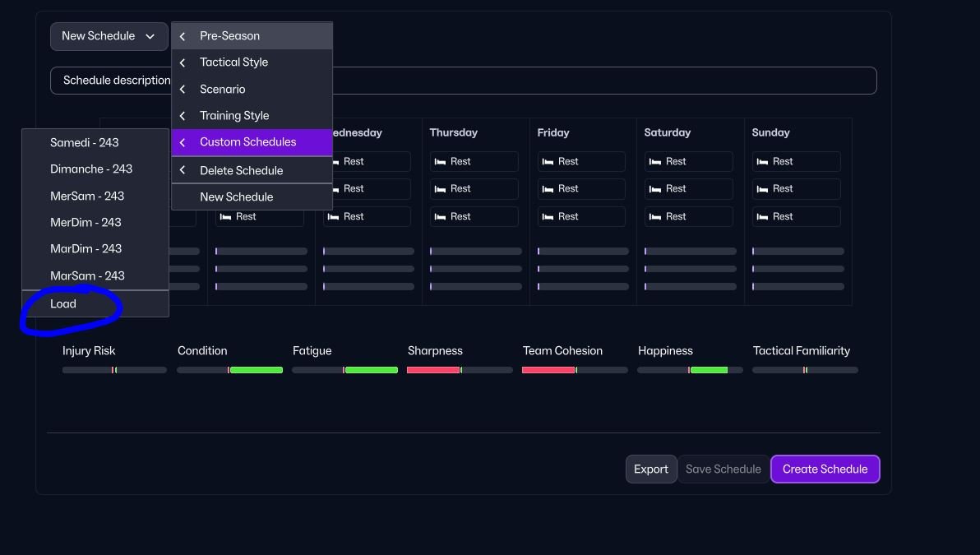Expand the Pre-Season submenu
Viewport: 980px width, 555px height.
252,36
